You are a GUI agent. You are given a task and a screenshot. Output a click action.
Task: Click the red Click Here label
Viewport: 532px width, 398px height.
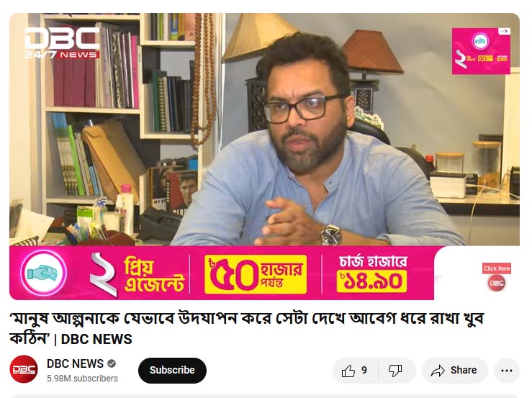(497, 268)
